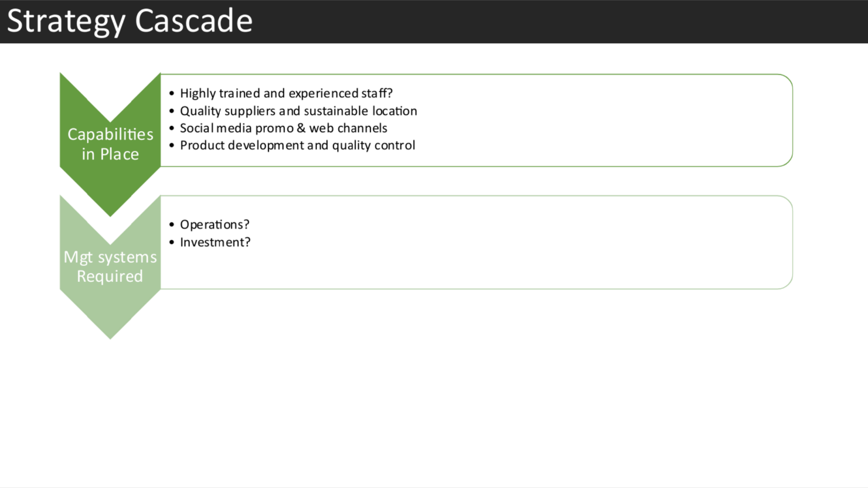Click the Strategy Cascade slide title
The image size is (868, 488).
[x=130, y=21]
